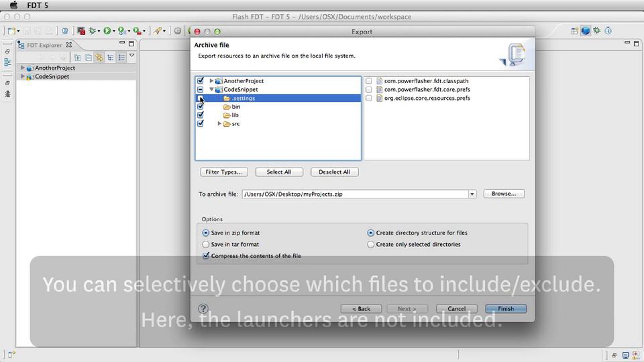Click the dialog help question mark icon
Screen dimensions: 644x362
coord(203,309)
